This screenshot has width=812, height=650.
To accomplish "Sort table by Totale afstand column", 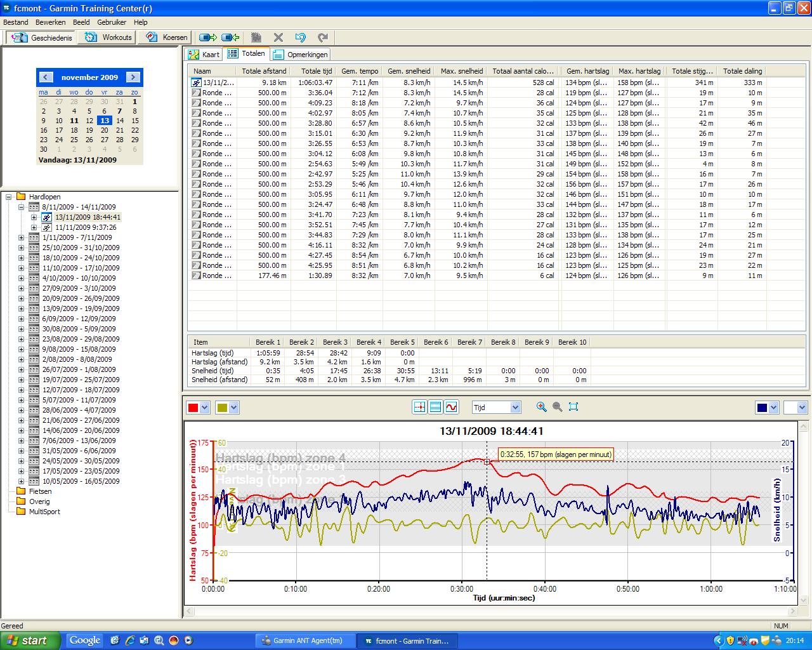I will [264, 71].
